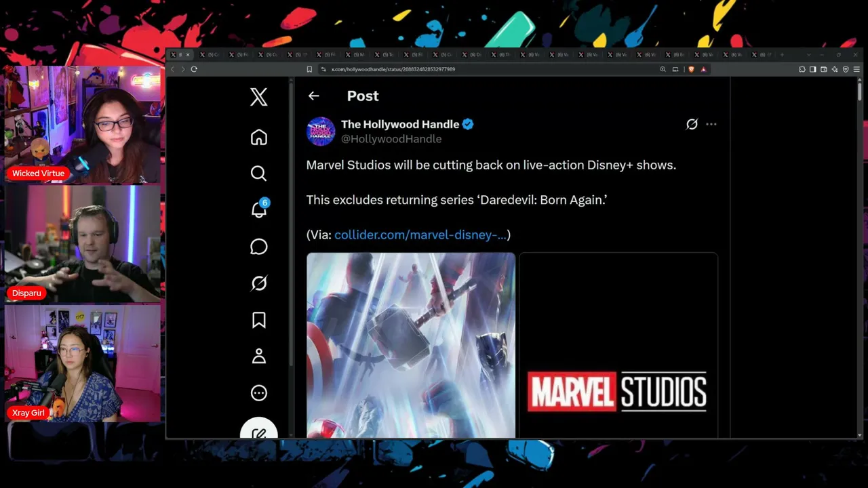This screenshot has width=868, height=488.
Task: Open the Extensions puzzle icon
Action: 802,69
